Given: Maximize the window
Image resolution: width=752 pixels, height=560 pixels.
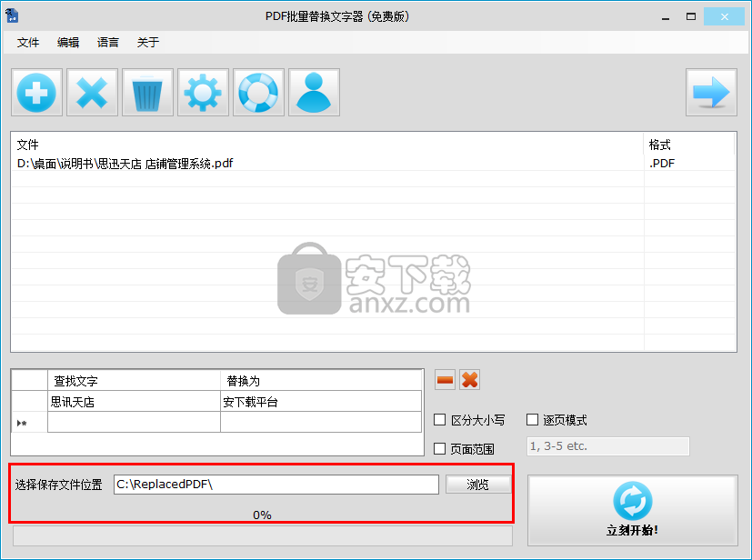Looking at the screenshot, I should pyautogui.click(x=691, y=16).
